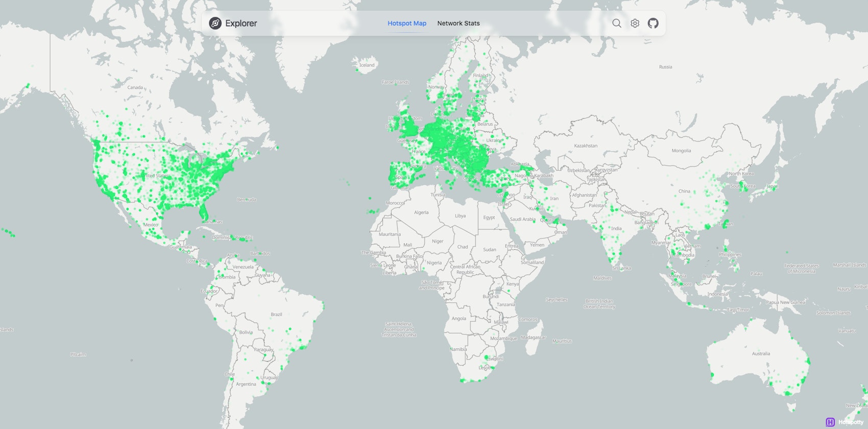Click the Papua New Guinea map label

point(785,302)
